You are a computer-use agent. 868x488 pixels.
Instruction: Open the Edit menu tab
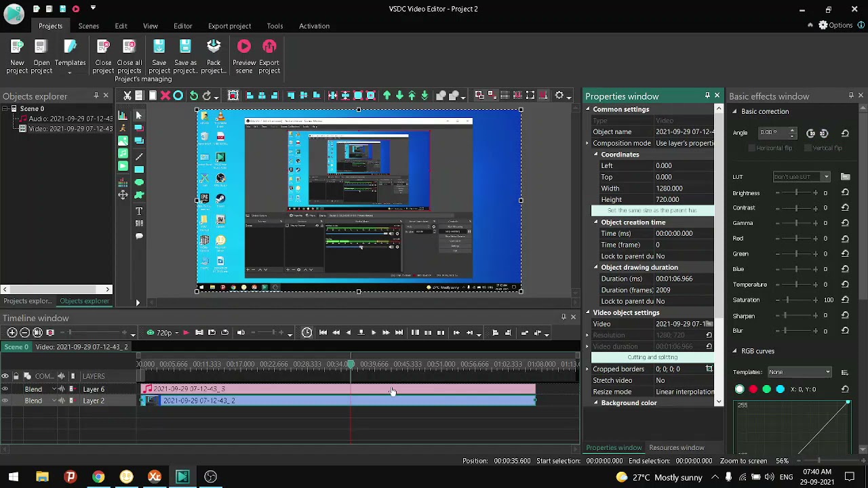point(121,26)
